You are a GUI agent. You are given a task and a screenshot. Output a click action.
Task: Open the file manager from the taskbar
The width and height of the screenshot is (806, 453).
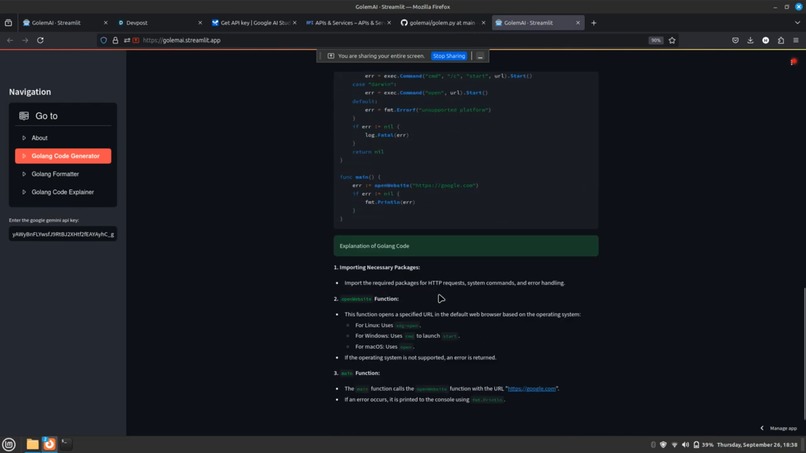tap(32, 444)
